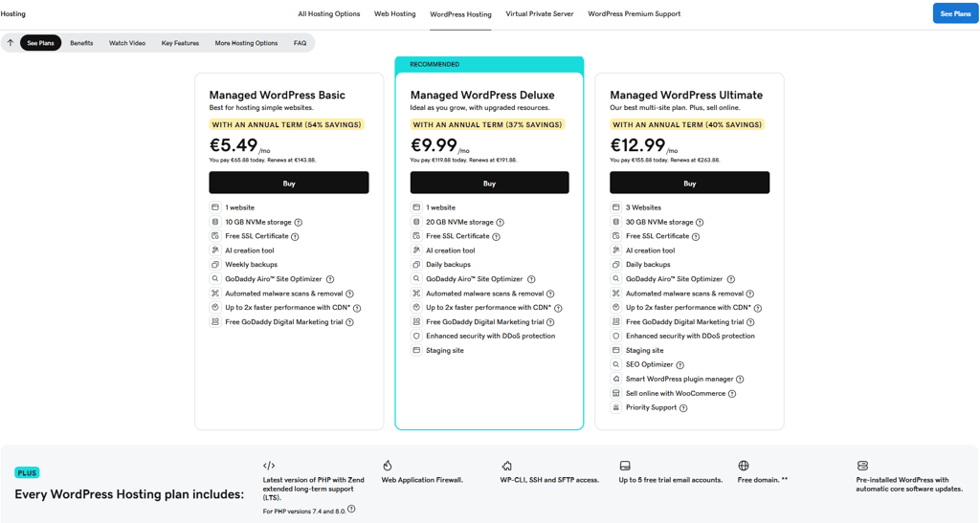Show Digital Marketing trial info in Basic plan
Image resolution: width=980 pixels, height=523 pixels.
click(x=350, y=322)
